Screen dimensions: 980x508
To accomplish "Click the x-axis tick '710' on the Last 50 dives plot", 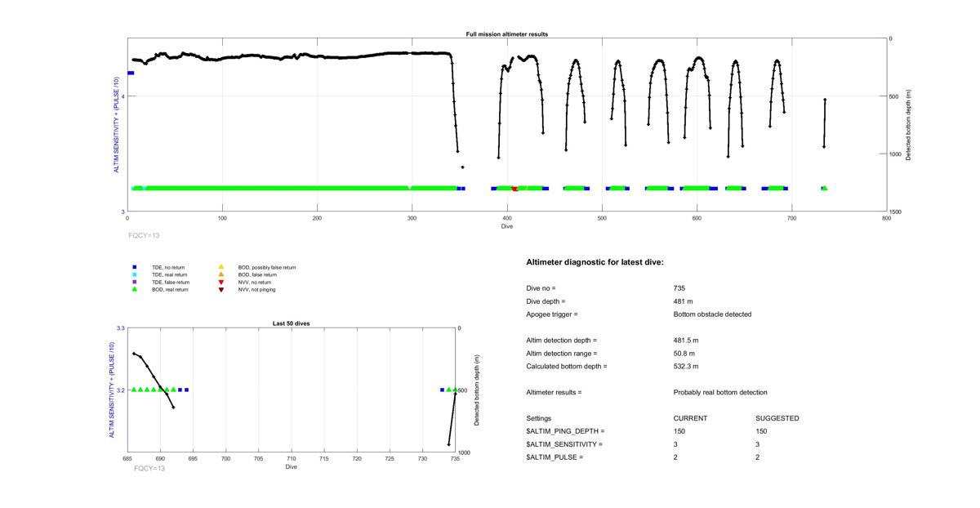I will [292, 459].
